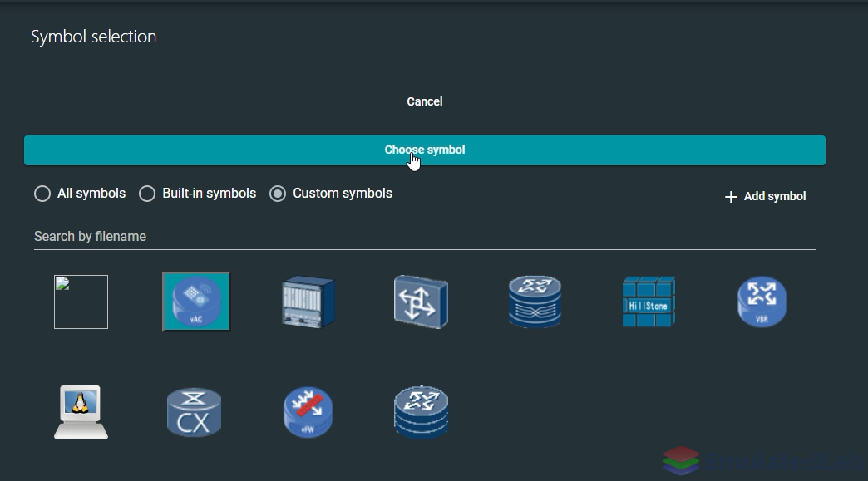The image size is (868, 481).
Task: Select the Linux penguin computer symbol
Action: (x=81, y=412)
